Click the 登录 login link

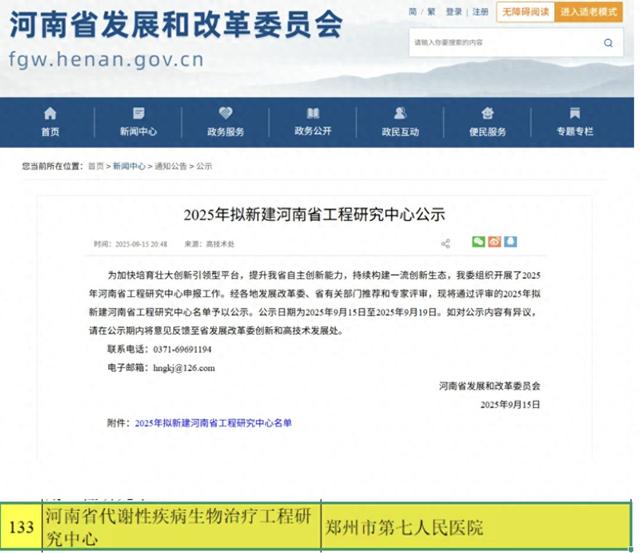pyautogui.click(x=454, y=12)
